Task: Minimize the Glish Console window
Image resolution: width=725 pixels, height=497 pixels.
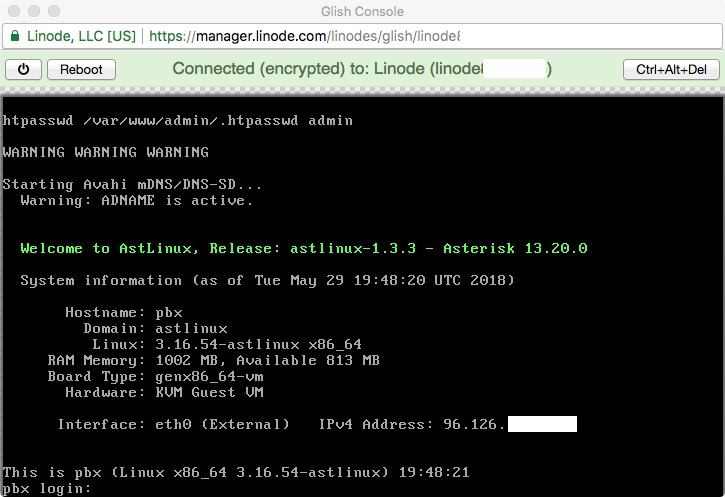Action: click(x=34, y=11)
